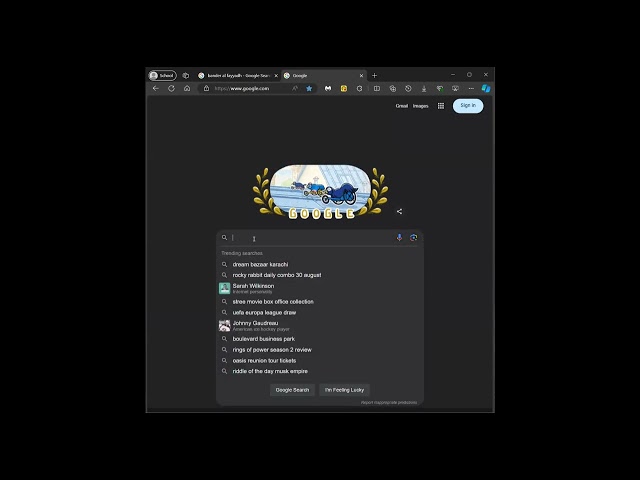
Task: Open the Extensions puzzle icon
Action: tap(359, 89)
